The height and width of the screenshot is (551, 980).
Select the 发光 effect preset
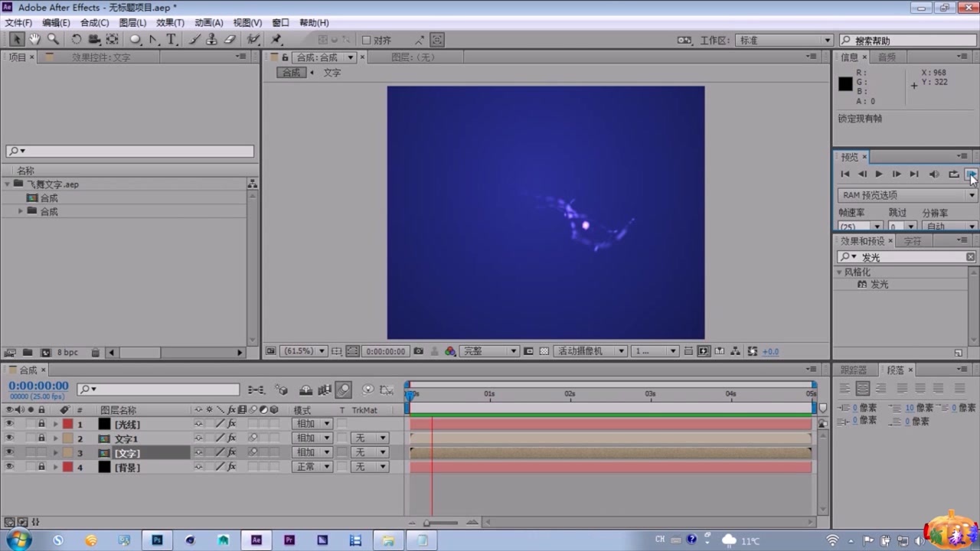pyautogui.click(x=879, y=285)
